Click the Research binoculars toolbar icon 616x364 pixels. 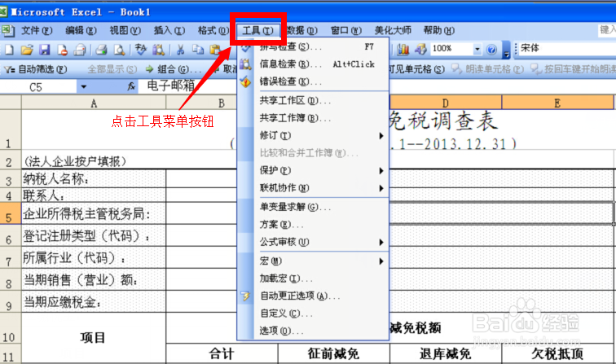pos(158,50)
